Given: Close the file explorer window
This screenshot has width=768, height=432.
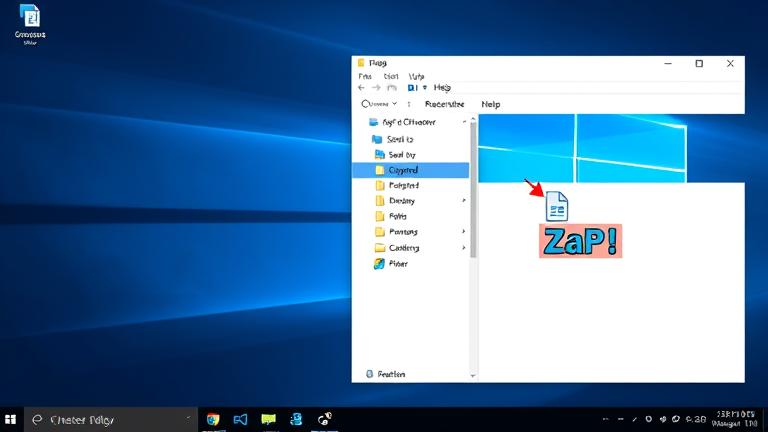Looking at the screenshot, I should point(730,64).
